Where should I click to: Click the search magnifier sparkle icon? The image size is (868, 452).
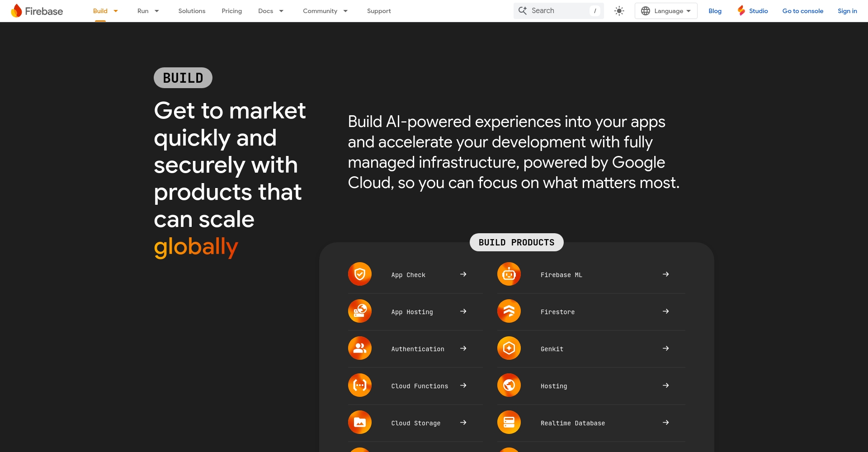(x=523, y=10)
